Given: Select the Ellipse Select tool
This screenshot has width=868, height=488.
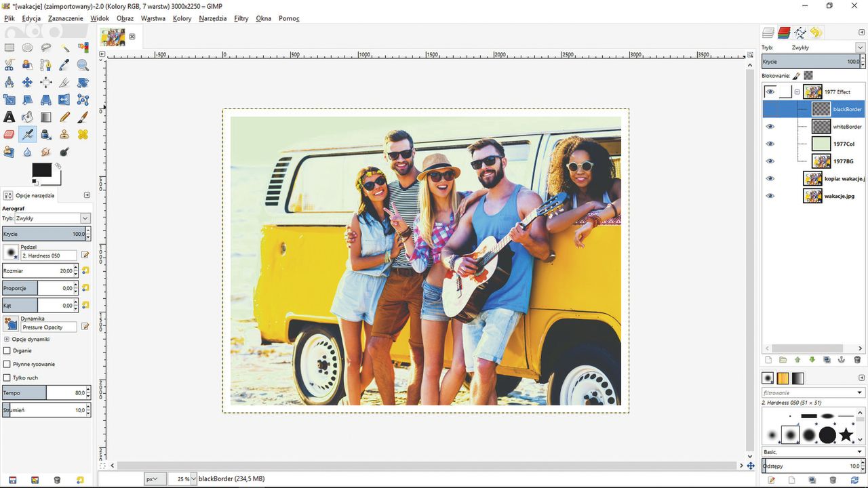Looking at the screenshot, I should tap(28, 47).
